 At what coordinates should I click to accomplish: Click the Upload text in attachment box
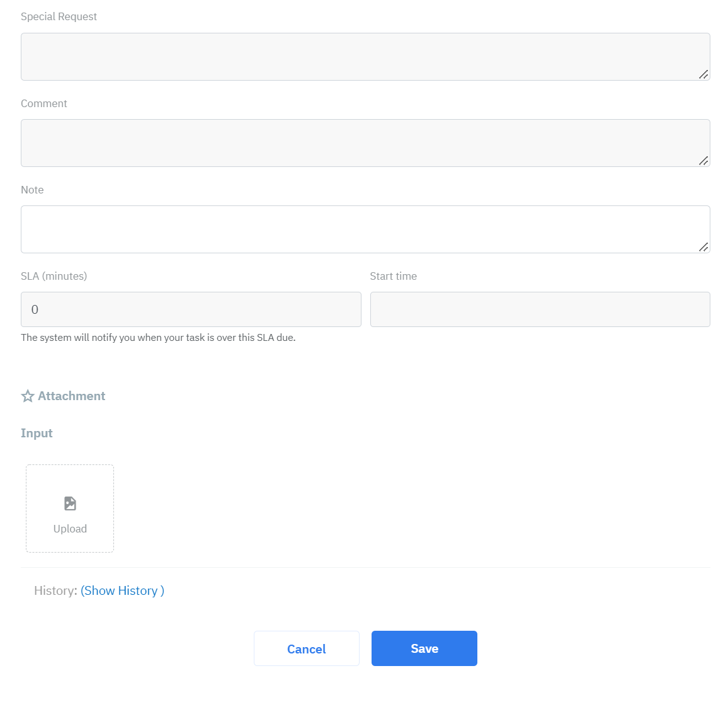coord(70,529)
